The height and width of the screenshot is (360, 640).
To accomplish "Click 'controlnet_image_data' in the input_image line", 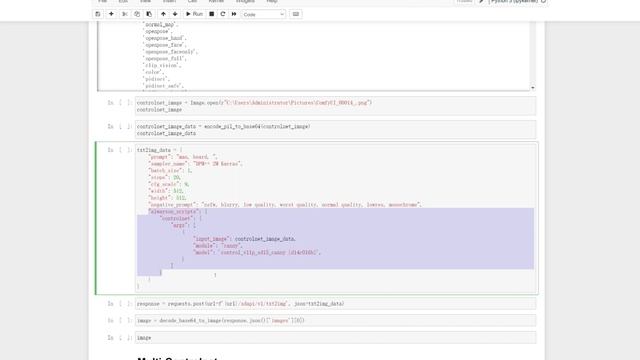I will [265, 239].
